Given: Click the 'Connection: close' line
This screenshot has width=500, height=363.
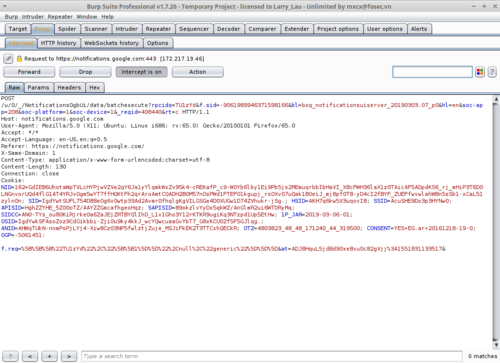Looking at the screenshot, I should (30, 174).
